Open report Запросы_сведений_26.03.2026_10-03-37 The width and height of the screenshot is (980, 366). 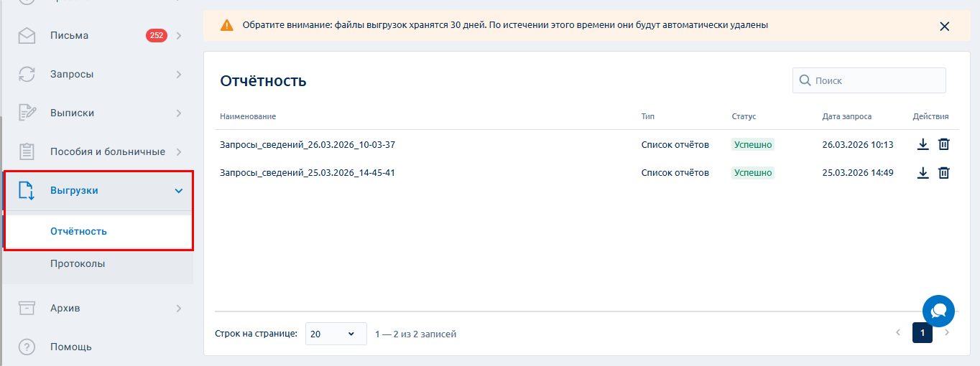click(x=308, y=144)
